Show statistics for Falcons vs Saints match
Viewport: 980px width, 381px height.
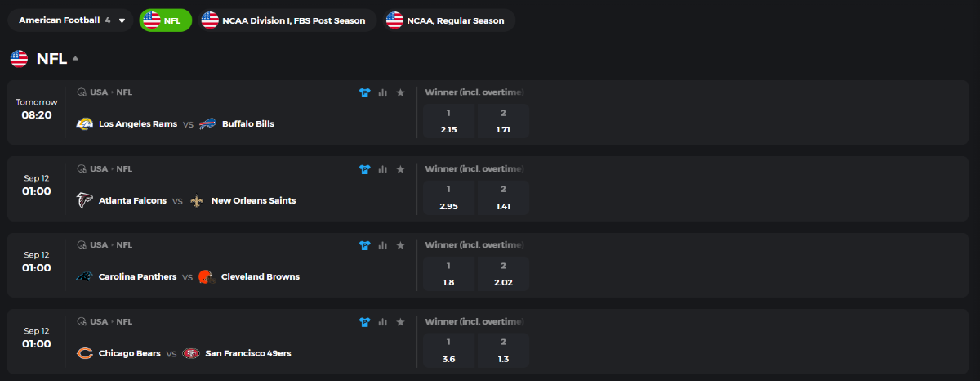point(382,169)
